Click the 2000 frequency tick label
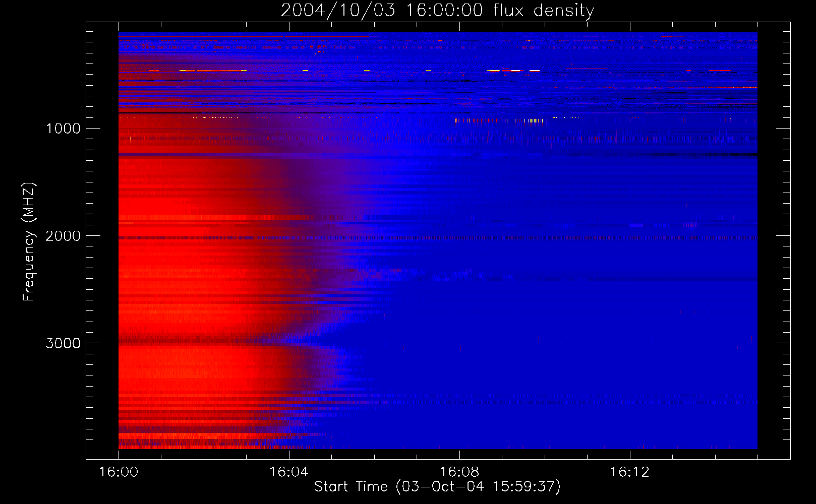 click(x=63, y=236)
